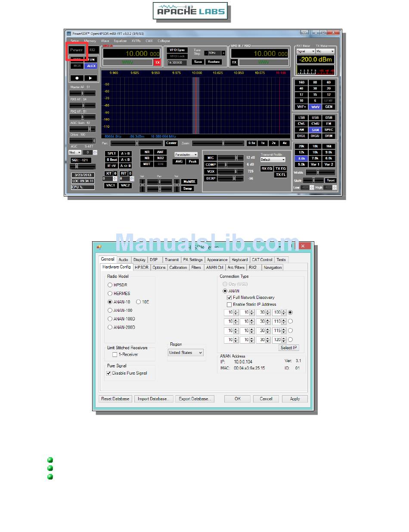The width and height of the screenshot is (409, 532).
Task: Open the CAT Control tab
Action: pos(262,260)
